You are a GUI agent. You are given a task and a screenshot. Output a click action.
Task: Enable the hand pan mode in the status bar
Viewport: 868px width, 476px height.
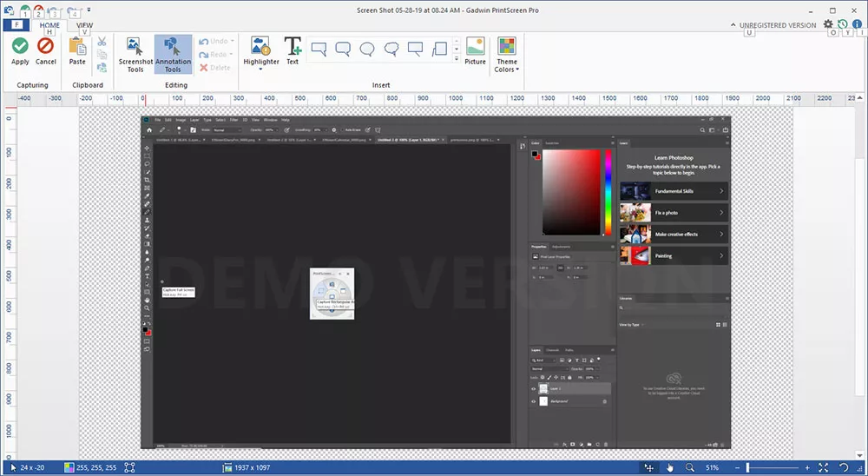pos(670,467)
